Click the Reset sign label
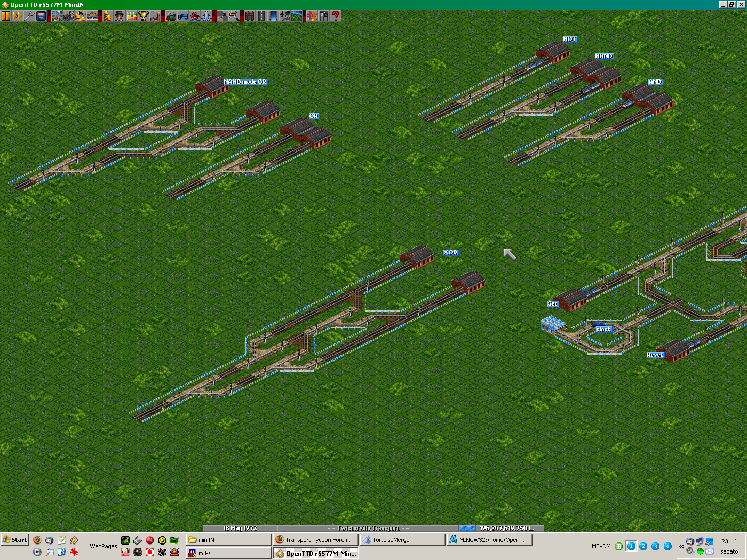This screenshot has width=747, height=560. pyautogui.click(x=655, y=355)
